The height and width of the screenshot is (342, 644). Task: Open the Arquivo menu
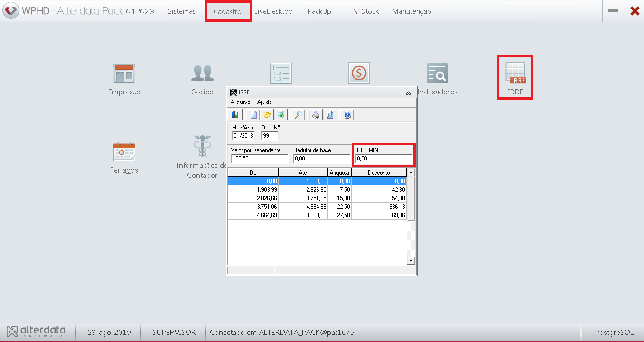(x=240, y=102)
